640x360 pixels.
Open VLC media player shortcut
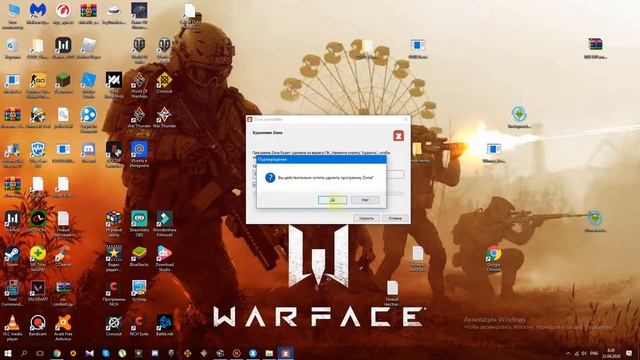point(12,328)
